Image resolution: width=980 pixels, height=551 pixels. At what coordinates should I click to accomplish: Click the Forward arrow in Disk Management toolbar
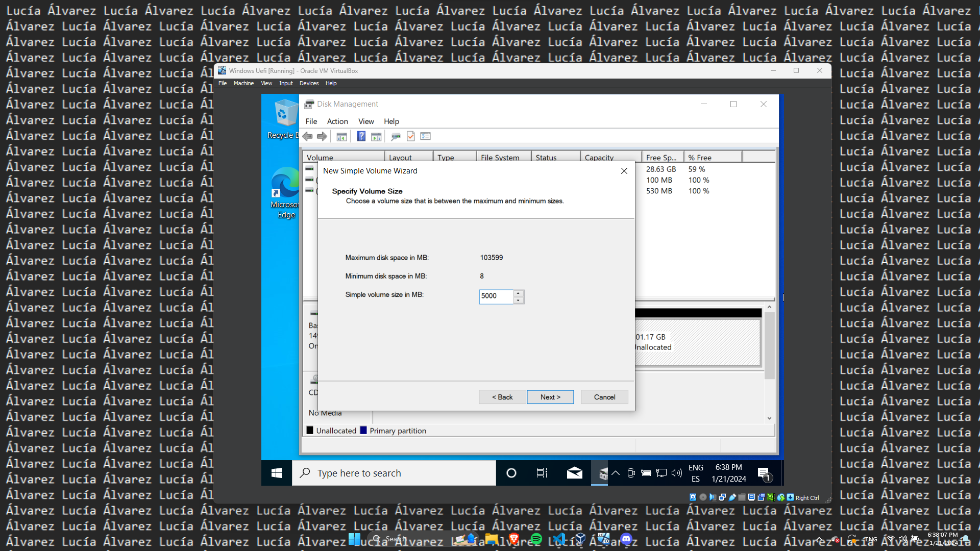click(x=322, y=136)
